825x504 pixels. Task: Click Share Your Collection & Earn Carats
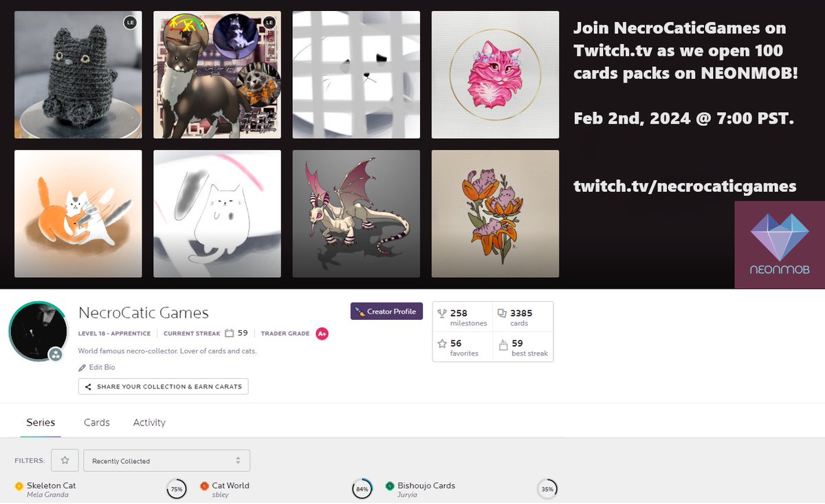coord(163,386)
